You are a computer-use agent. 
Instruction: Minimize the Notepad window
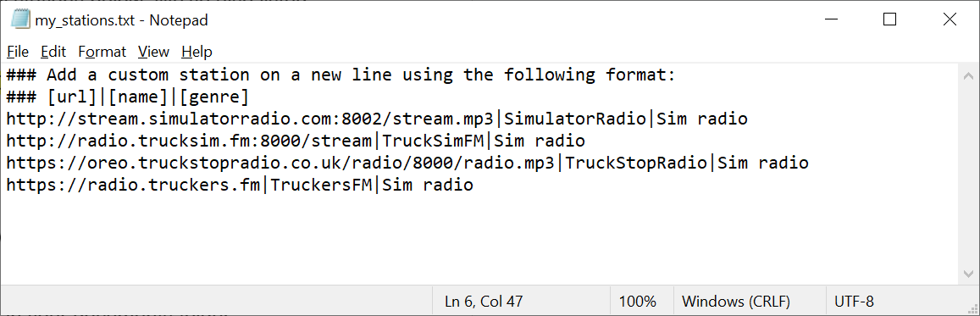tap(830, 19)
